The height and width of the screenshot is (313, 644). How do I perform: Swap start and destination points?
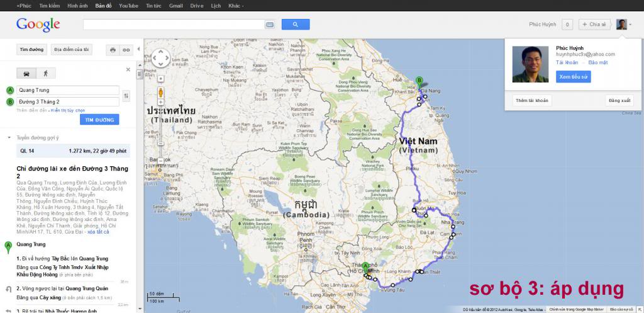coord(126,96)
